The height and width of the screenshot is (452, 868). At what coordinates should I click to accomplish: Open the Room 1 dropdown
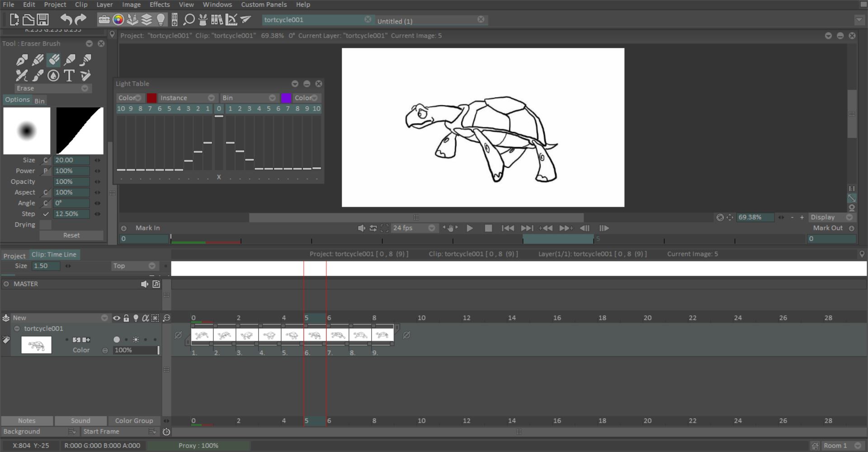842,446
